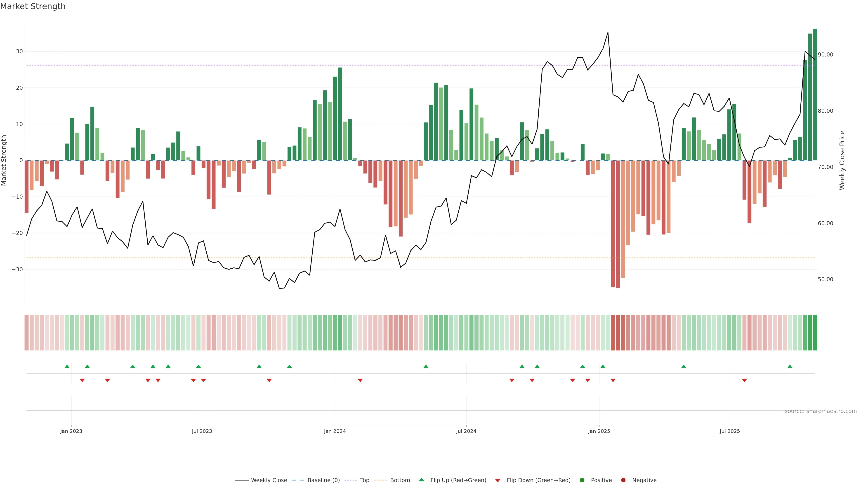Click the darkest green heatmap cell at the right end
This screenshot has width=868, height=488.
tap(815, 332)
